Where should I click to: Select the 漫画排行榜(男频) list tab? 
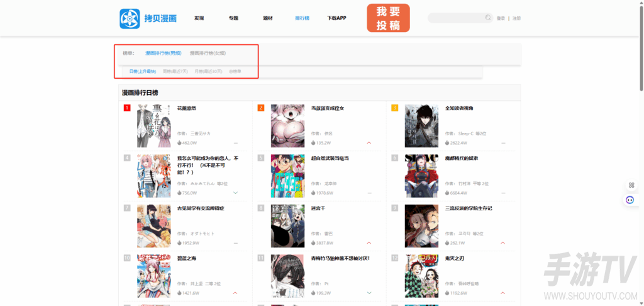tap(163, 53)
